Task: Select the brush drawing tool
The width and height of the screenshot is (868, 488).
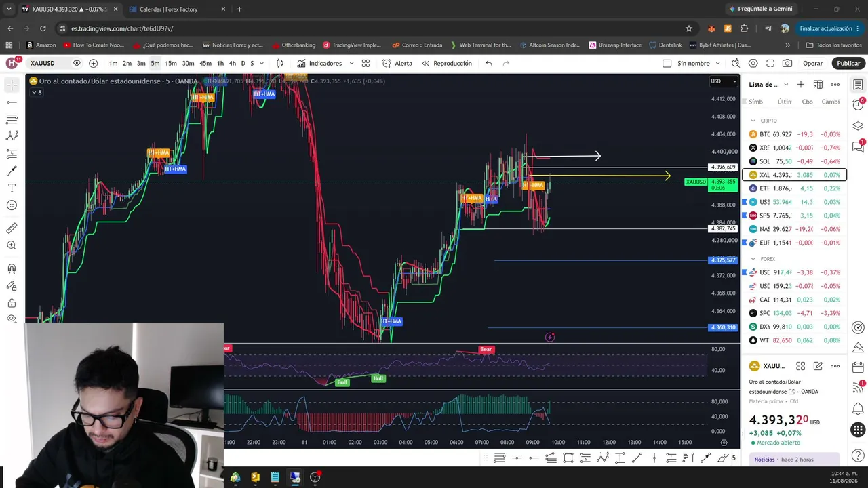Action: (x=12, y=171)
